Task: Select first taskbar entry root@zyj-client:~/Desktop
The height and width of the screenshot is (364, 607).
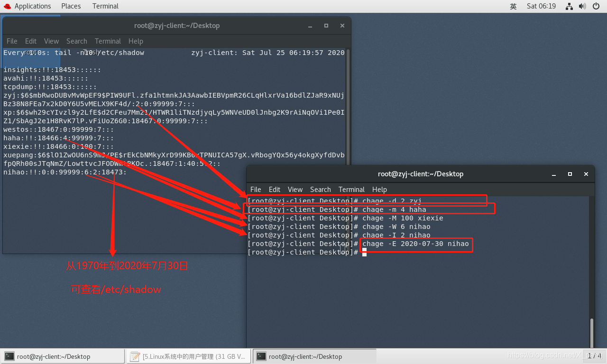Action: tap(63, 356)
